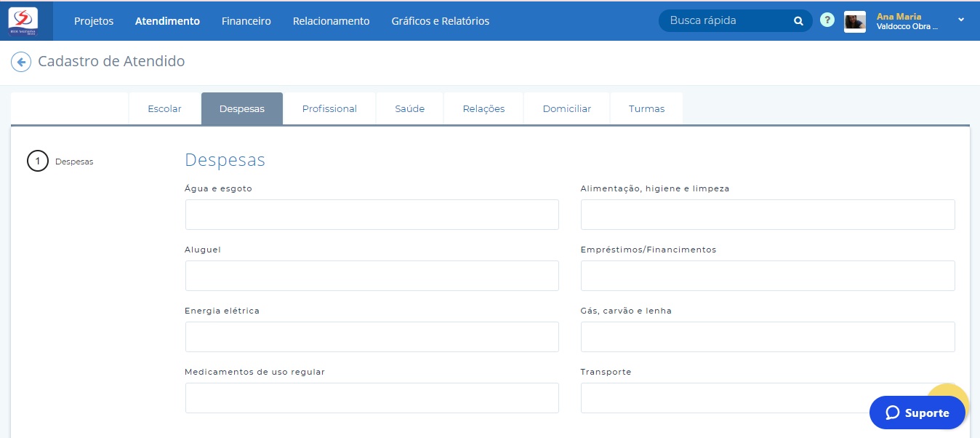Click the organization logo in top left
Viewport: 980px width, 438px height.
23,21
